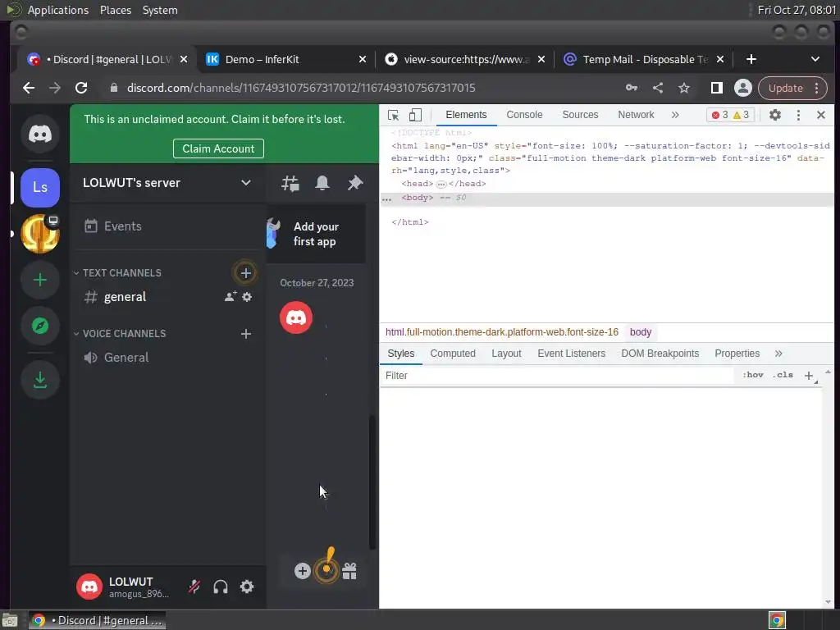Show more Styles pane tabs chevron
840x630 pixels.
778,354
